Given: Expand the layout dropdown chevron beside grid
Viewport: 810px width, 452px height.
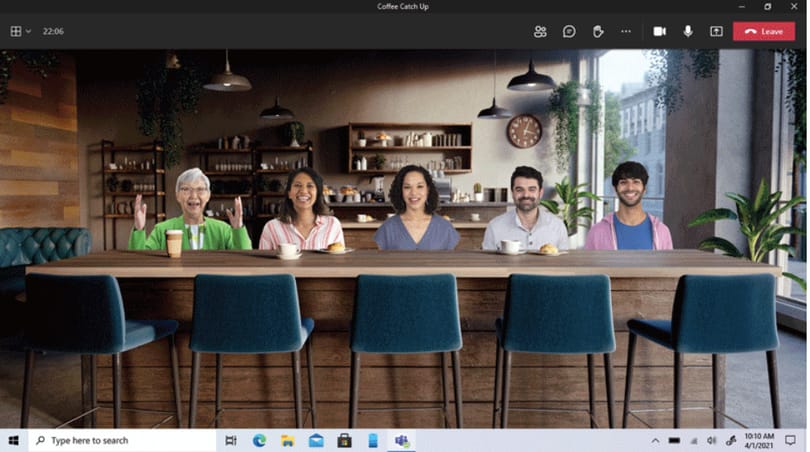Looking at the screenshot, I should 28,32.
